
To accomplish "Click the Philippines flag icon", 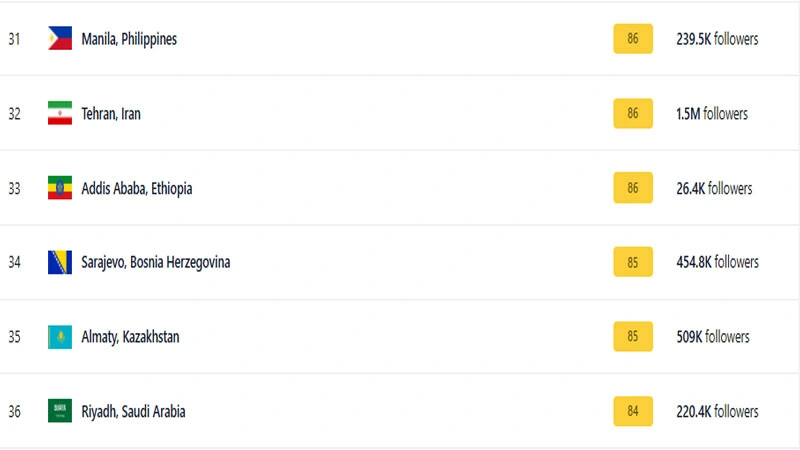I will (60, 39).
